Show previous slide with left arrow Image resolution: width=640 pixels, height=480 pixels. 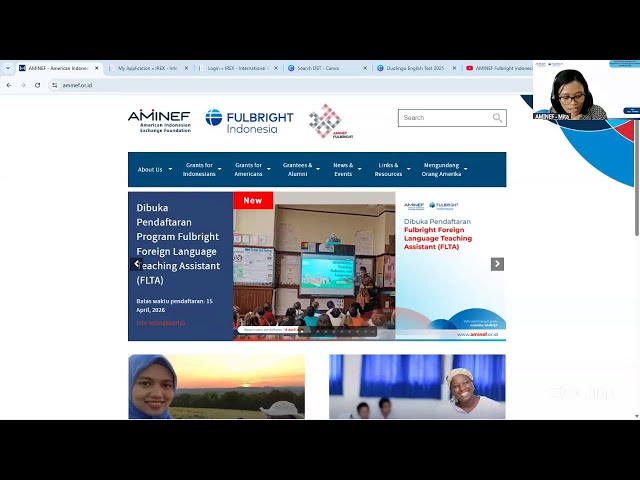[x=137, y=264]
